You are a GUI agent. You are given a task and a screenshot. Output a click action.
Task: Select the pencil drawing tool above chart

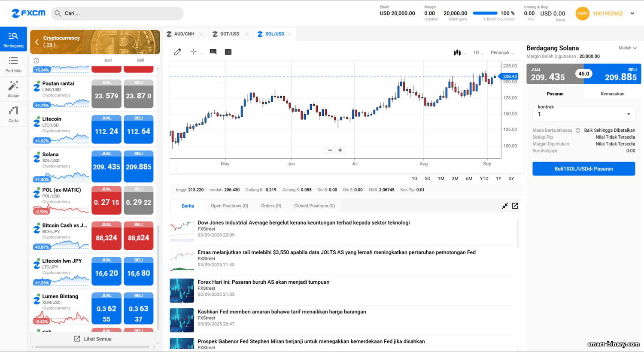177,52
